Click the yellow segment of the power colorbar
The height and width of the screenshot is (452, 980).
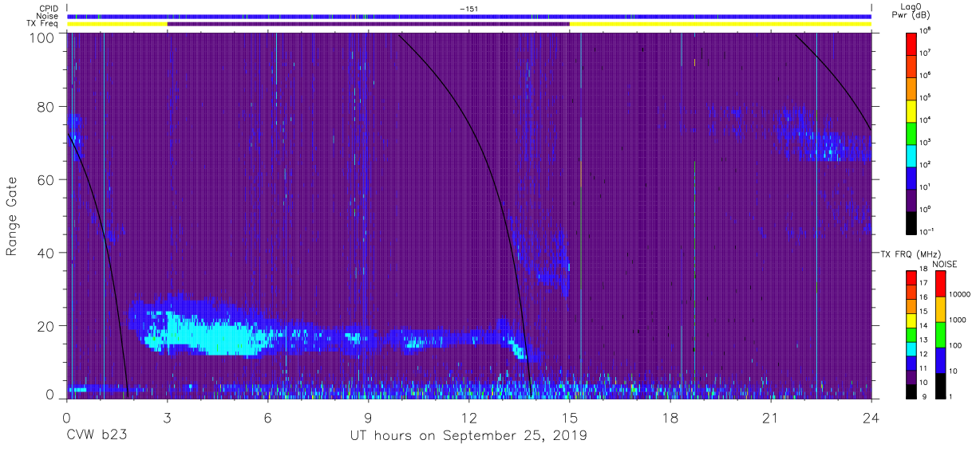pyautogui.click(x=912, y=110)
